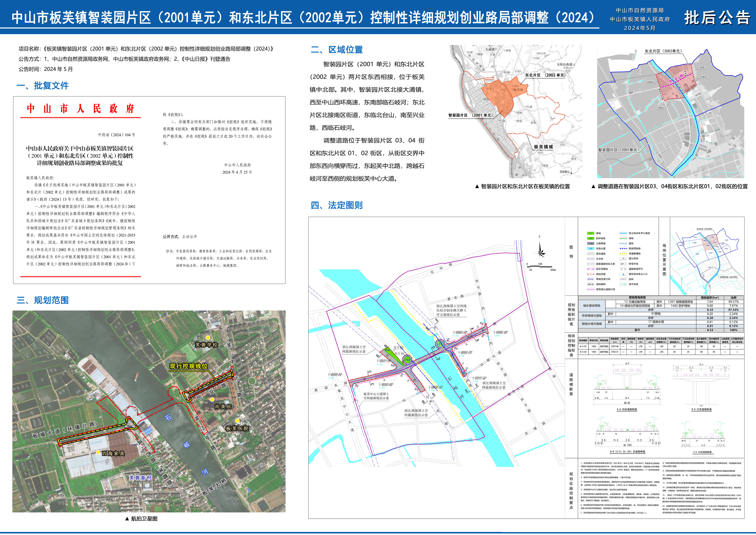Click the 一、批复文件 section heading
This screenshot has width=756, height=535.
tap(43, 86)
